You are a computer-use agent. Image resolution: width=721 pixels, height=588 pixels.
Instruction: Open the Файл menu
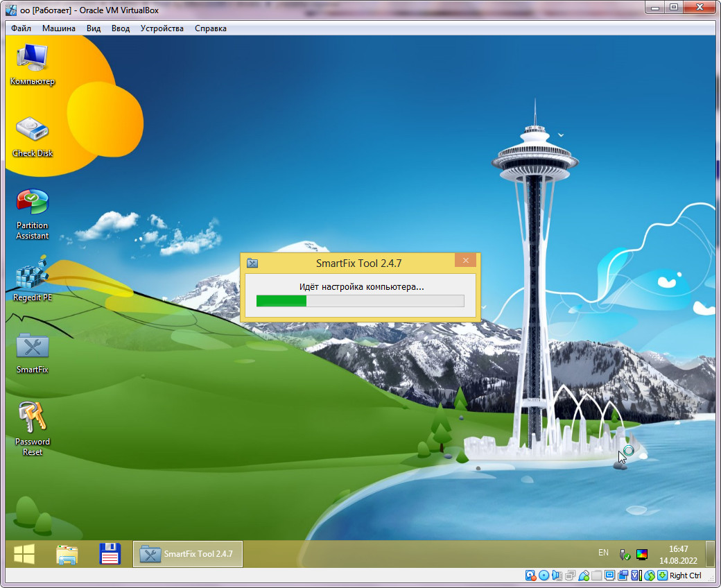coord(21,28)
